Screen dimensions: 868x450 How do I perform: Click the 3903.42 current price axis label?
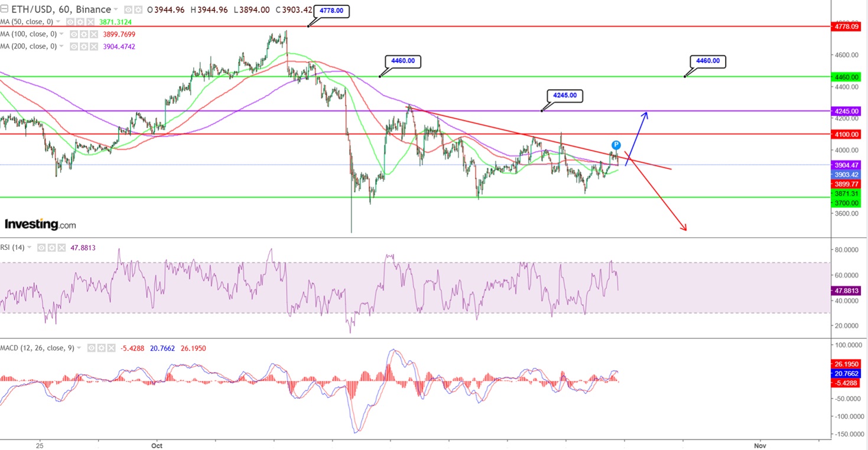846,175
